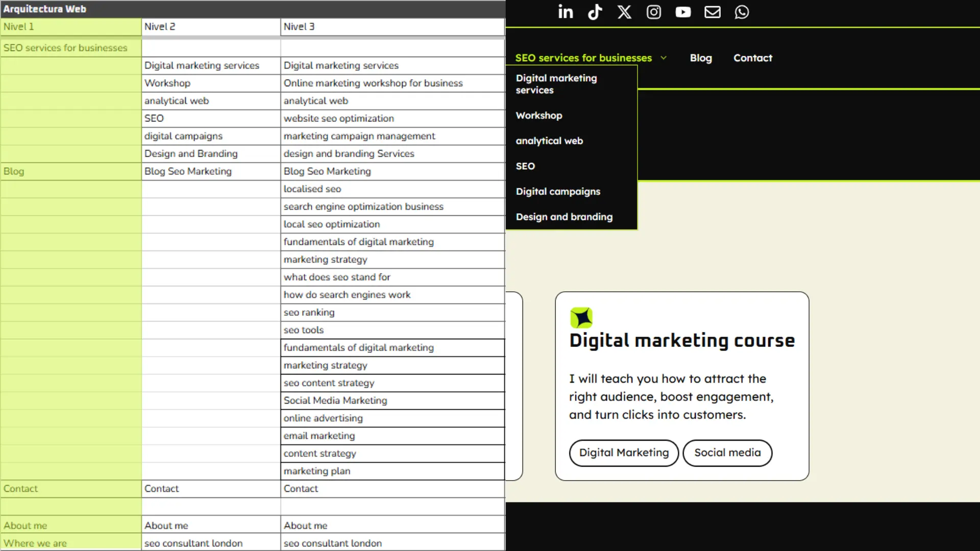Open the LinkedIn profile icon
This screenshot has width=980, height=551.
566,12
